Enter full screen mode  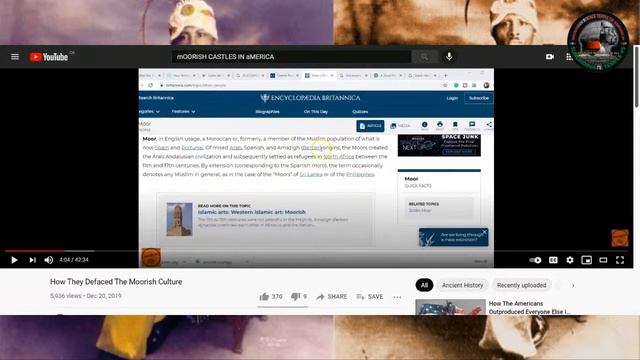[620, 260]
